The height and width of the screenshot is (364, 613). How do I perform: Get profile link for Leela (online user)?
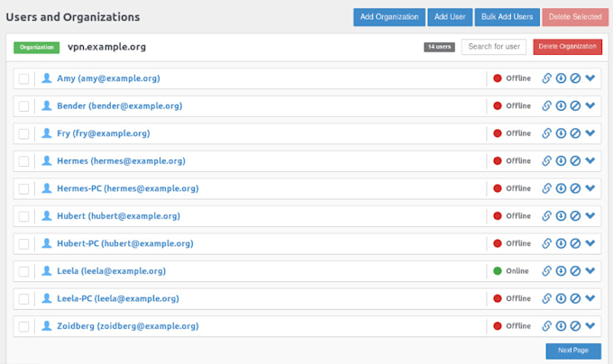coord(546,271)
